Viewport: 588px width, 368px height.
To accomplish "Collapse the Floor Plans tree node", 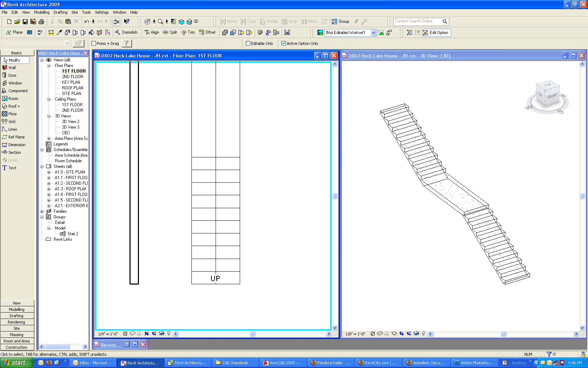I will [x=49, y=66].
